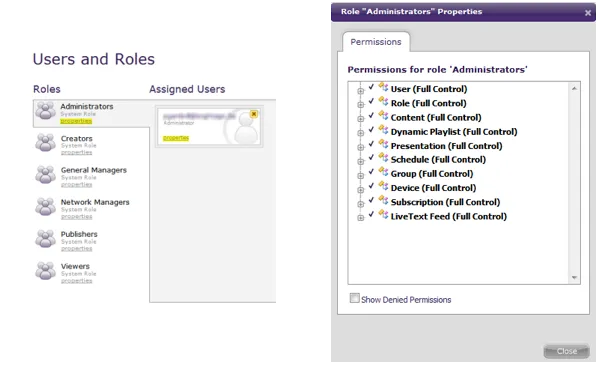
Task: Open properties link under Viewers role
Action: click(x=77, y=281)
